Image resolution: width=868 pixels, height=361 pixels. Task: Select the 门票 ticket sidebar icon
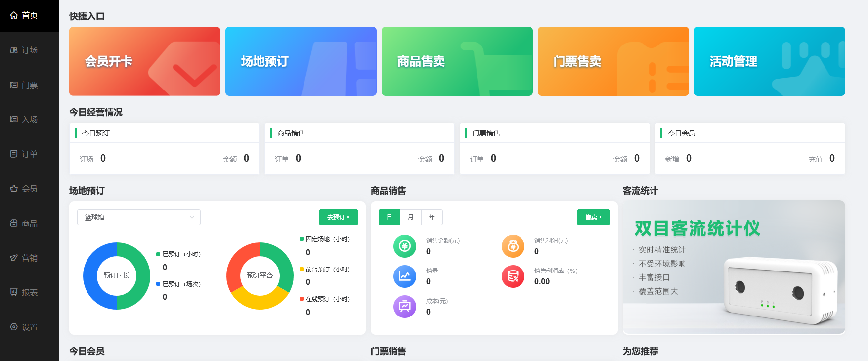click(x=14, y=85)
